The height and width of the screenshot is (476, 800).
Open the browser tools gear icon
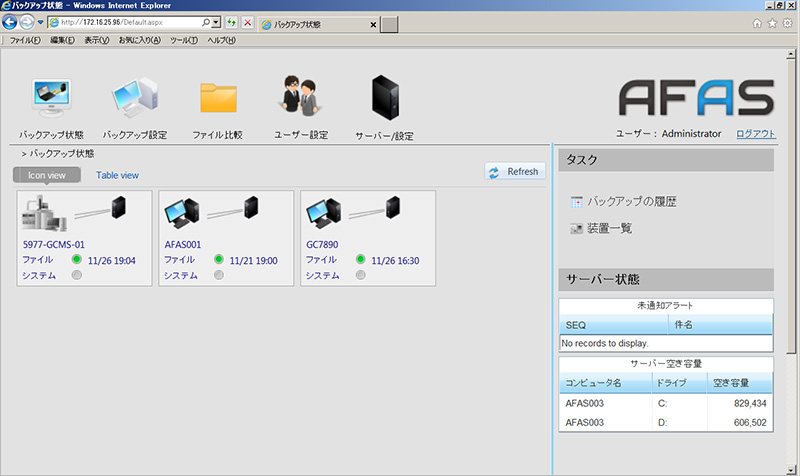pos(788,23)
